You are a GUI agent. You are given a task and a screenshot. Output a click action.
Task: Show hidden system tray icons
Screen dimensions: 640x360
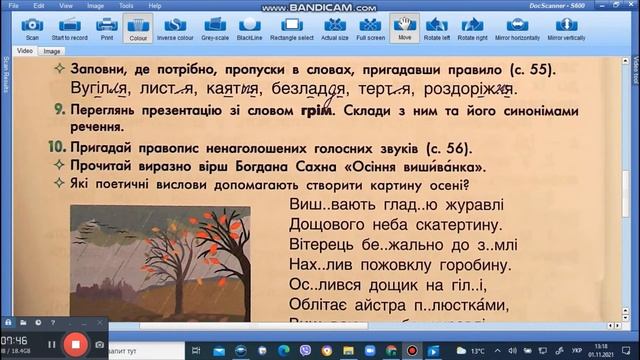[x=498, y=351]
